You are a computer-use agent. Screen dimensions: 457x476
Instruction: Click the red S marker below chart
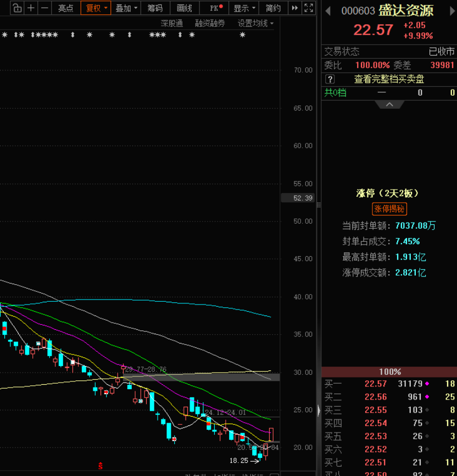pos(101,466)
